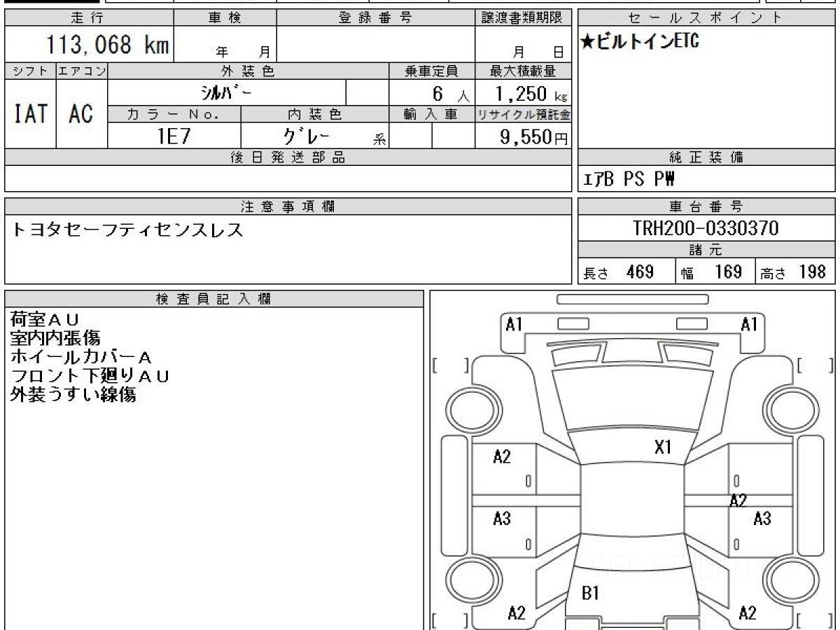Click the エアコン label cell
The width and height of the screenshot is (840, 630).
[82, 71]
